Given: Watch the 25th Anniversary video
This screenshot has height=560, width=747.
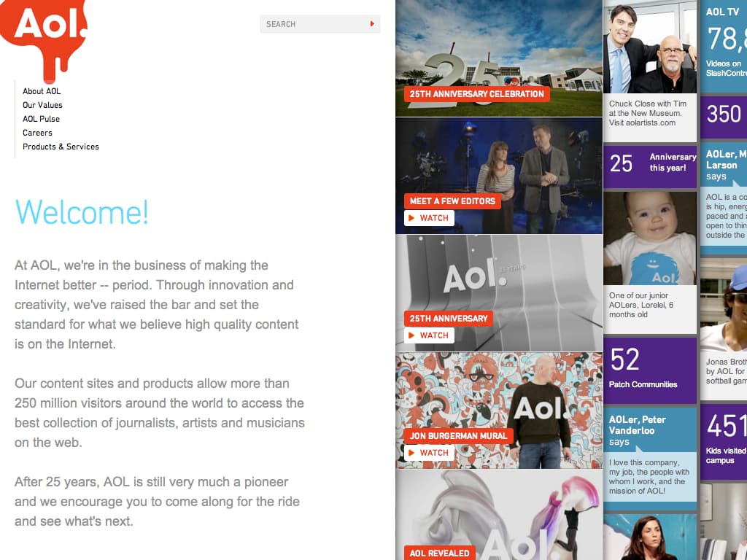Looking at the screenshot, I should click(429, 335).
